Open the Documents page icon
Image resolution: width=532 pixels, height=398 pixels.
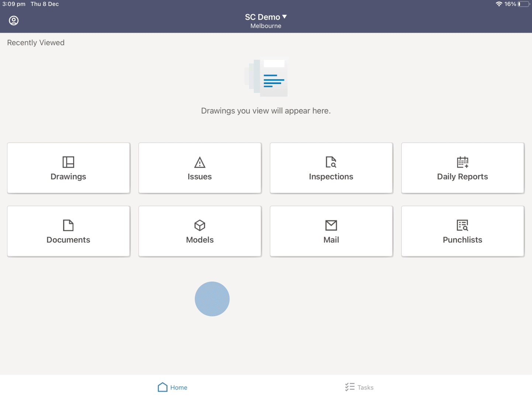[68, 225]
